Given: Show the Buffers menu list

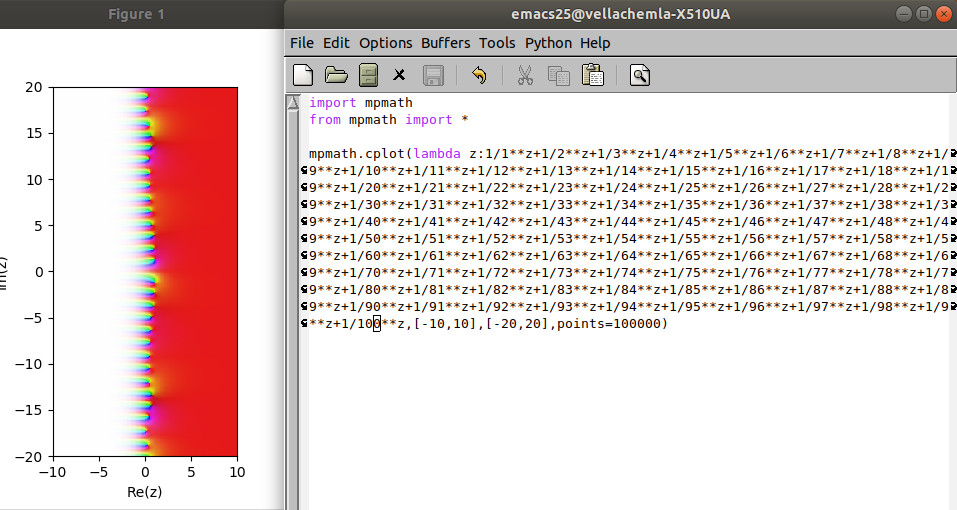Looking at the screenshot, I should point(445,43).
